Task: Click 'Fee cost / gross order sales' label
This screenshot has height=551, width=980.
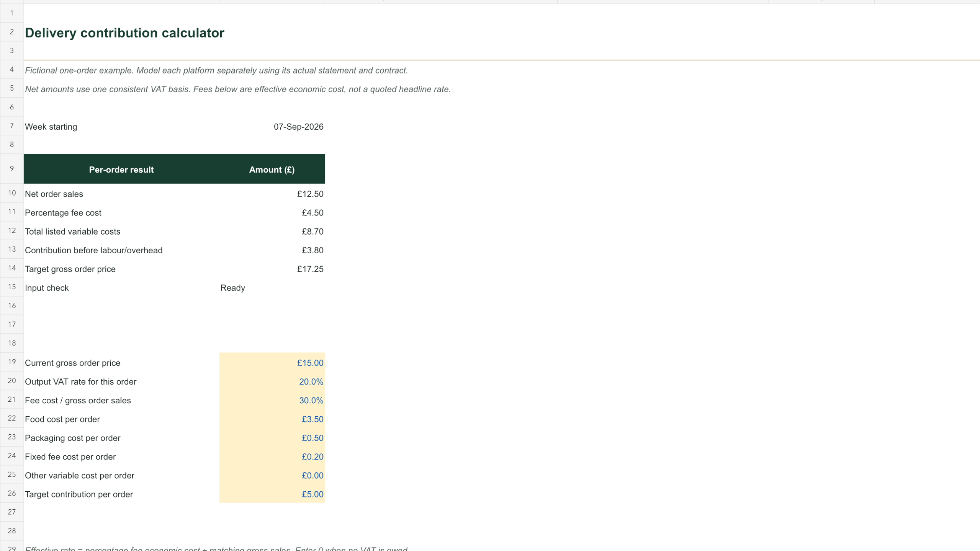Action: [x=78, y=400]
